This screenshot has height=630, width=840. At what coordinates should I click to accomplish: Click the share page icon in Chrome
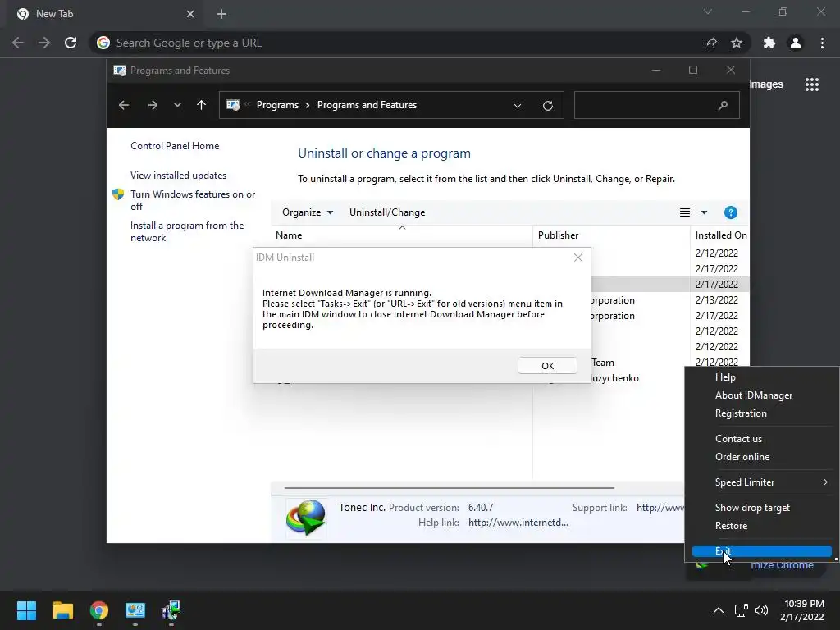[x=710, y=43]
